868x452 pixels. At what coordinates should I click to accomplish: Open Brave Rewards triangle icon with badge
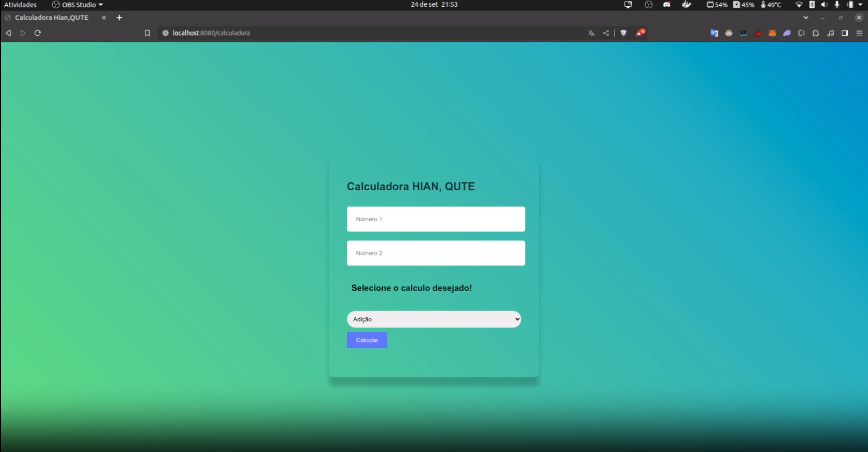click(640, 33)
